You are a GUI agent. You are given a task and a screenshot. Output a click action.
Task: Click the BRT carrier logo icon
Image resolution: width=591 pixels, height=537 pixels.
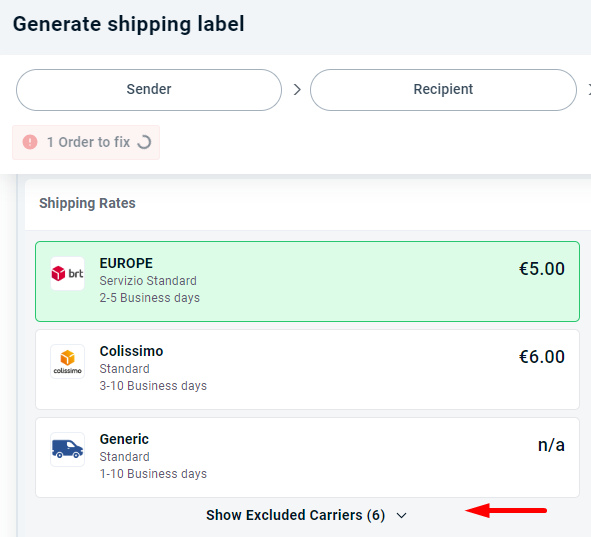pyautogui.click(x=67, y=273)
